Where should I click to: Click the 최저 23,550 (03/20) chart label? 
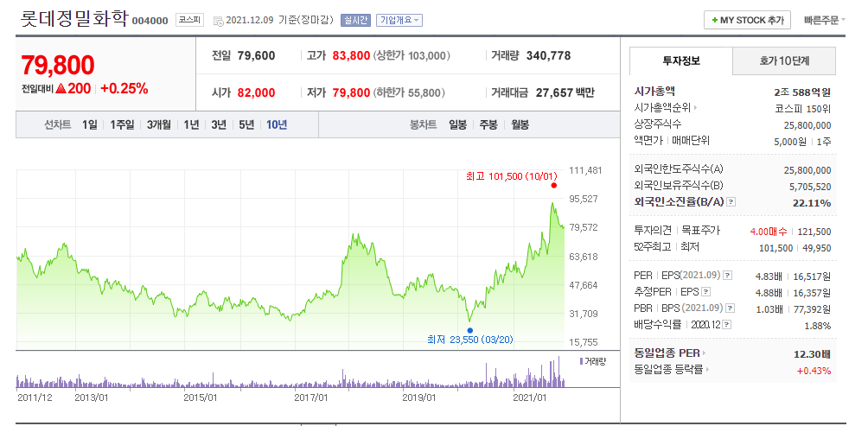tap(470, 340)
